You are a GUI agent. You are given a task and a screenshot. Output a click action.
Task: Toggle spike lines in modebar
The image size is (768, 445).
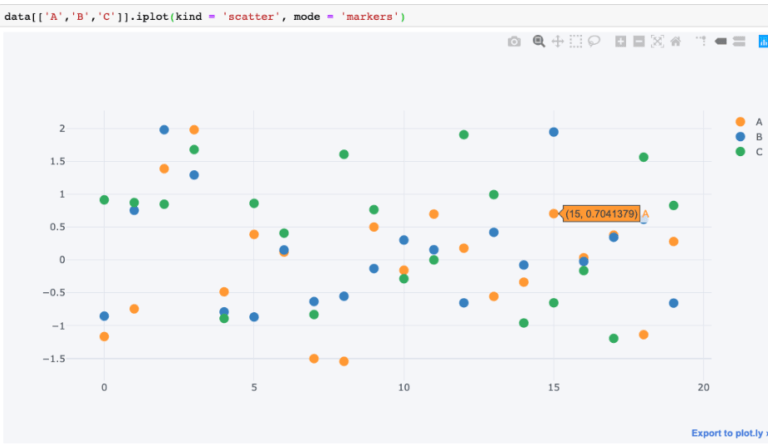click(701, 41)
